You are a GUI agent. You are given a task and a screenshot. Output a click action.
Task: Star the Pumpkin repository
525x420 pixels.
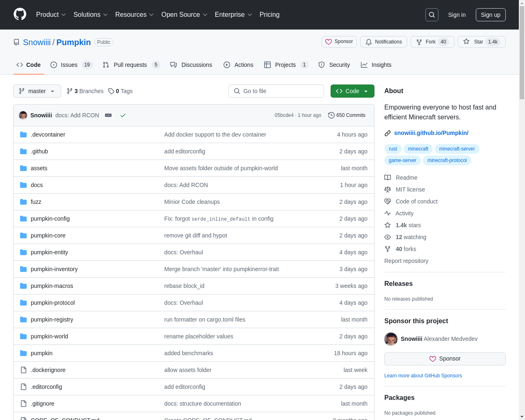pyautogui.click(x=482, y=42)
